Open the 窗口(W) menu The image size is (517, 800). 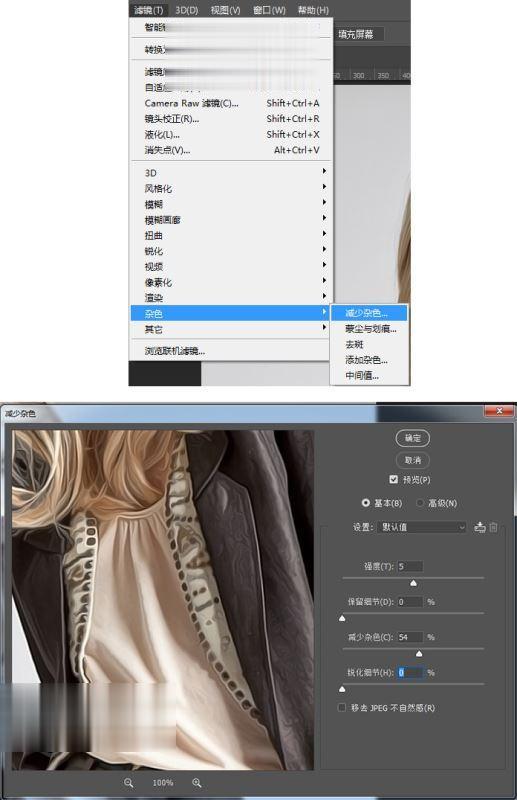tap(269, 10)
